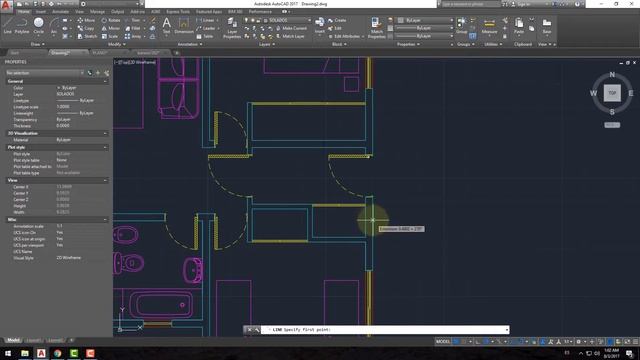Open the Insert ribbon tab

(41, 12)
